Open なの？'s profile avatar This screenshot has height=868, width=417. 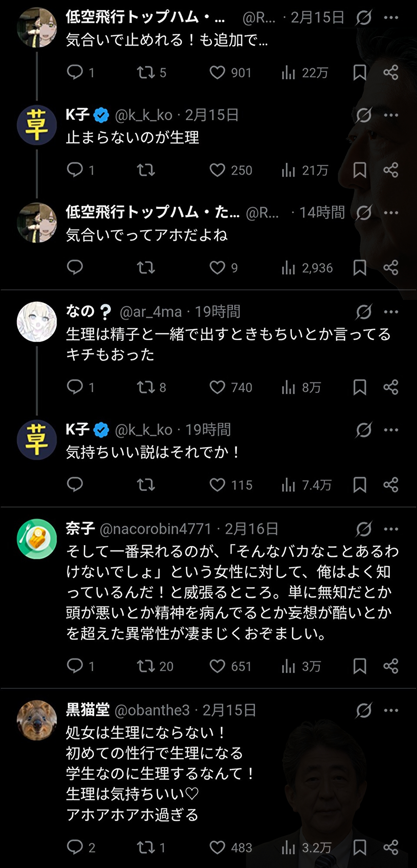pos(37,322)
